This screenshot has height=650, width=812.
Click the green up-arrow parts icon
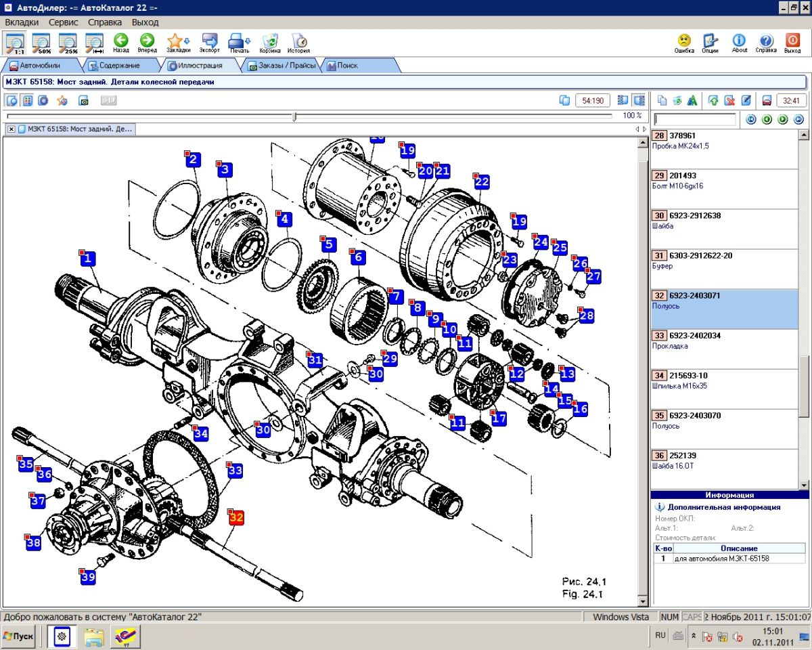point(714,101)
